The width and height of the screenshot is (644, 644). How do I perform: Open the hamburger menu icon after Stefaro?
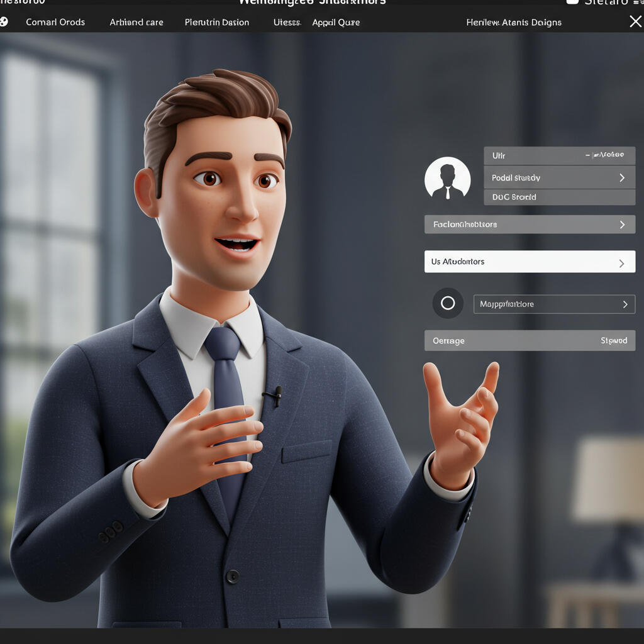click(635, 2)
